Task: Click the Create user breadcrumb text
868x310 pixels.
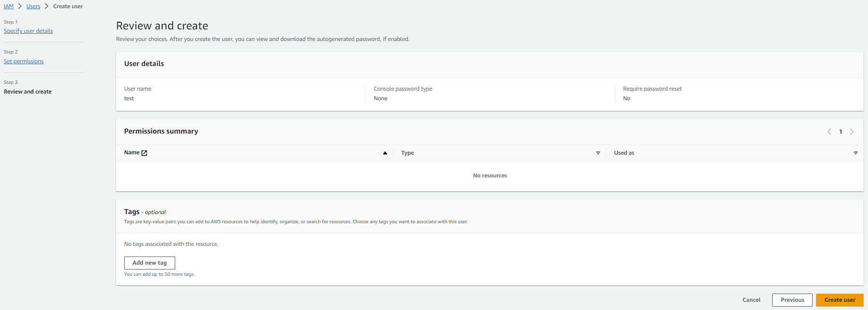Action: [x=68, y=6]
